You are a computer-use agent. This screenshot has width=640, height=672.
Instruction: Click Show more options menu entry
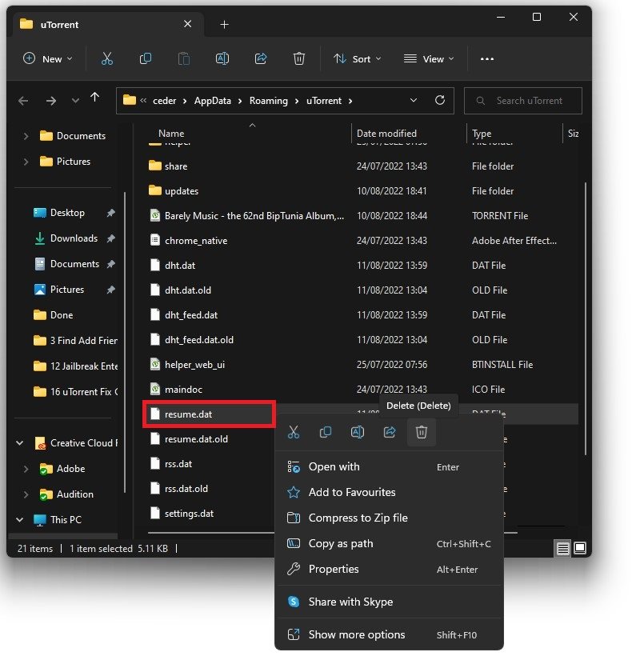pyautogui.click(x=357, y=634)
